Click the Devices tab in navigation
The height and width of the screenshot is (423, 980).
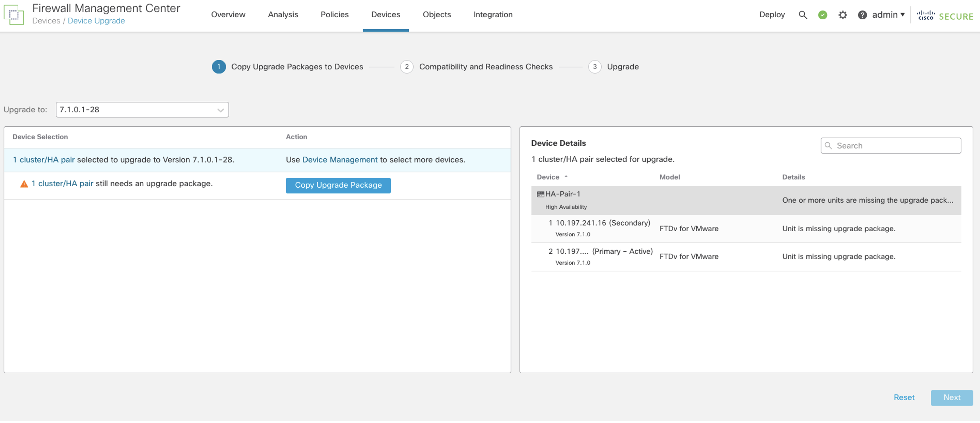385,13
